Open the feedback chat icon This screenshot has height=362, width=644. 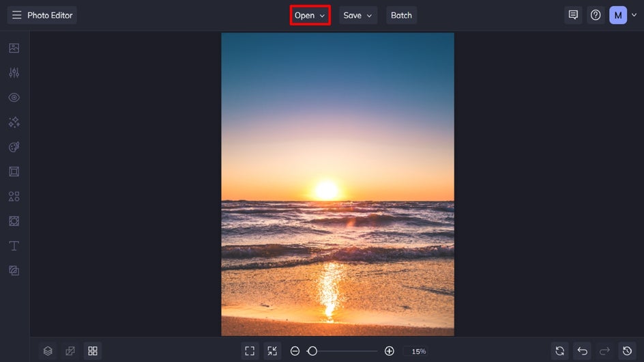573,15
